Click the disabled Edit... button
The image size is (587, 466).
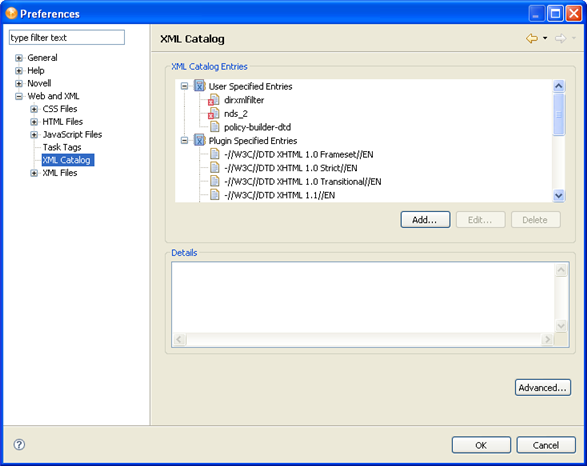point(480,219)
